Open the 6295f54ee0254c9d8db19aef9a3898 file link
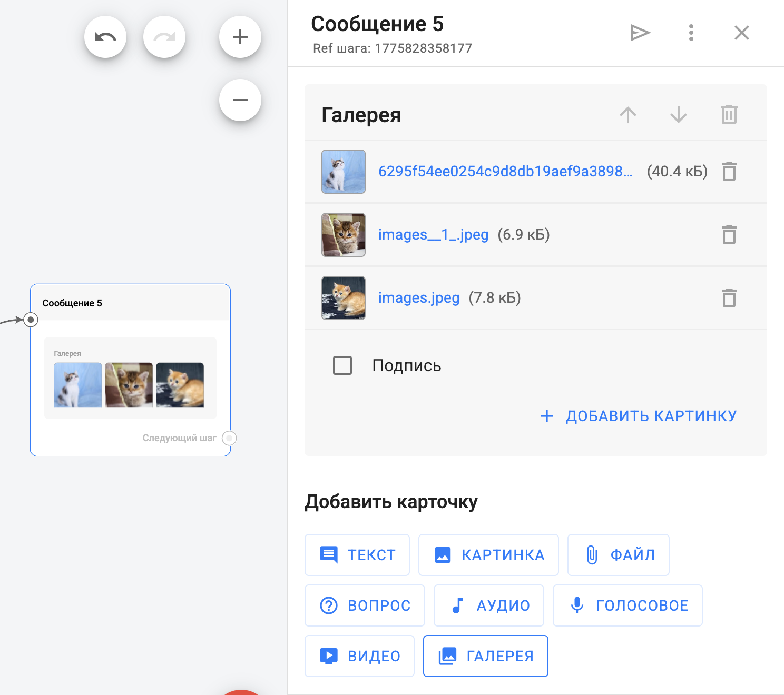 [505, 172]
